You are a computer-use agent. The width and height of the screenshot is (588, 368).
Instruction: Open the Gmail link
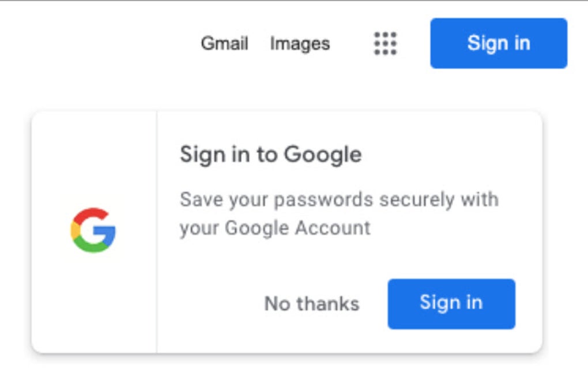pyautogui.click(x=224, y=43)
